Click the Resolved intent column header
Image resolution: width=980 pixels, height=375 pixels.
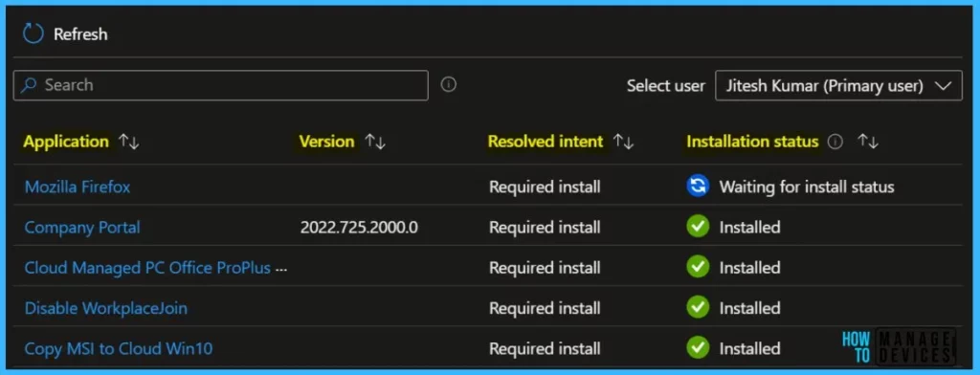point(546,142)
